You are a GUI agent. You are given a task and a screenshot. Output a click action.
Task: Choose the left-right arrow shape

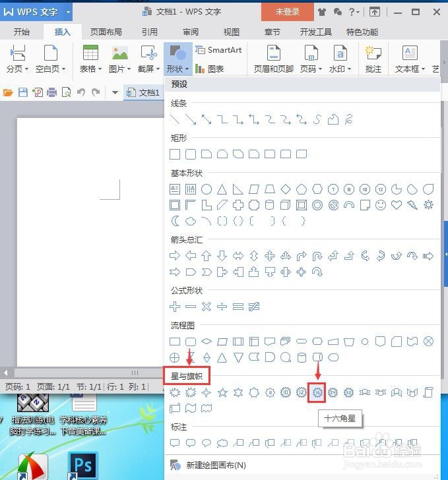[238, 255]
